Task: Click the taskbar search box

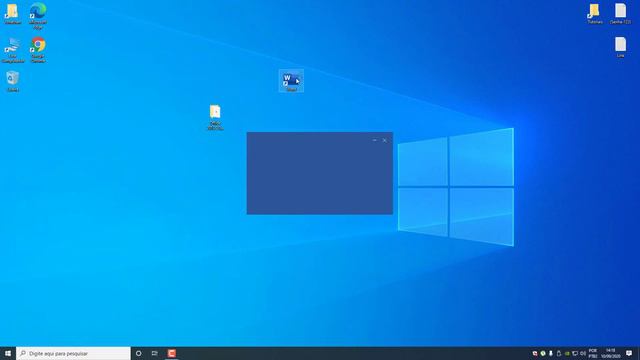Action: tap(73, 353)
